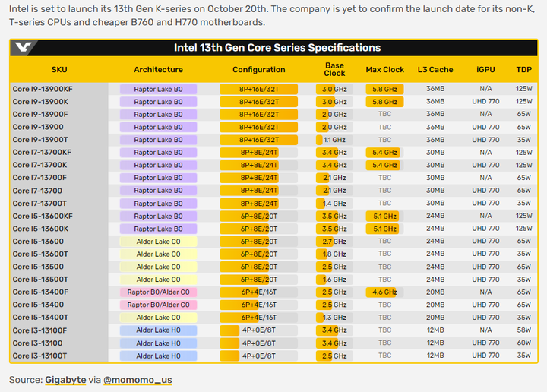Image resolution: width=547 pixels, height=392 pixels.
Task: Select the Core I7-13700K SKU cell
Action: pyautogui.click(x=59, y=165)
